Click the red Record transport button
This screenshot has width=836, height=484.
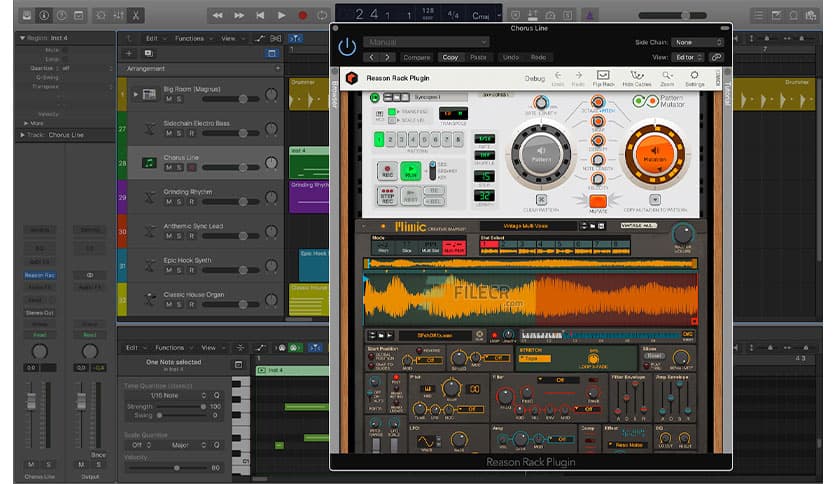tap(302, 15)
